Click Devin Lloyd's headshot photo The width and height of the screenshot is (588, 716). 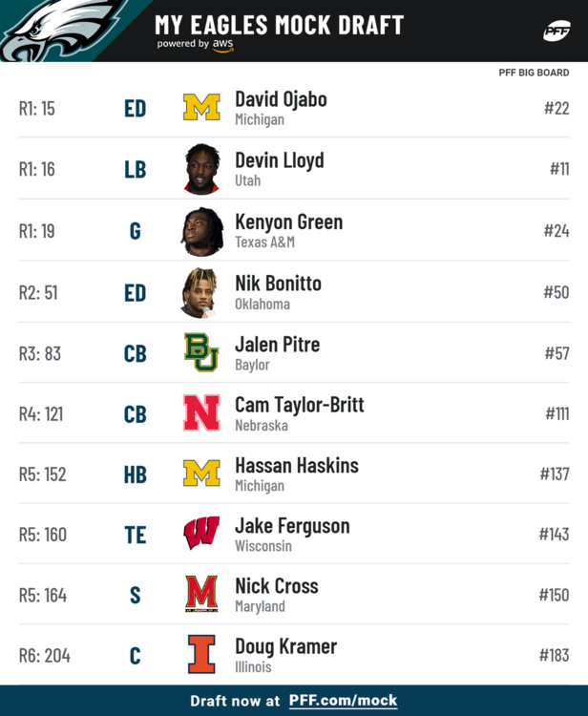point(202,169)
